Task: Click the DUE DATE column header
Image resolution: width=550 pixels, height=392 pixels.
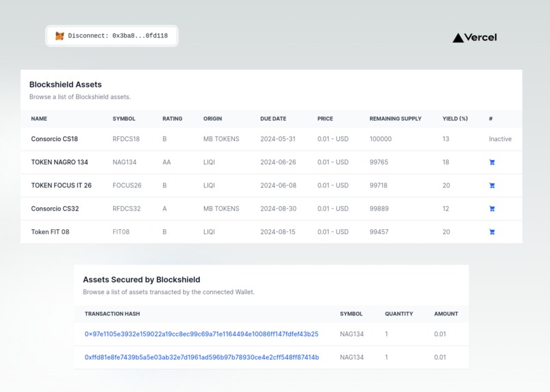Action: pos(273,119)
